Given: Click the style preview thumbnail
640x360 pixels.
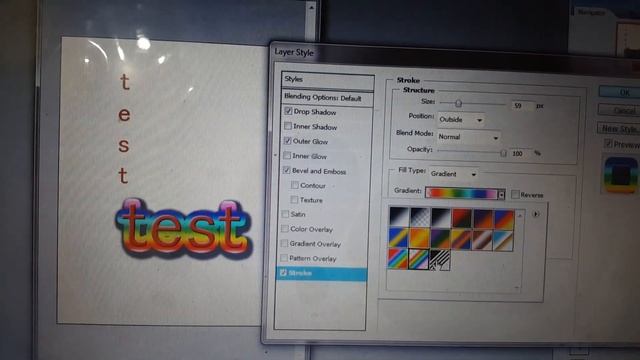Looking at the screenshot, I should pos(621,175).
